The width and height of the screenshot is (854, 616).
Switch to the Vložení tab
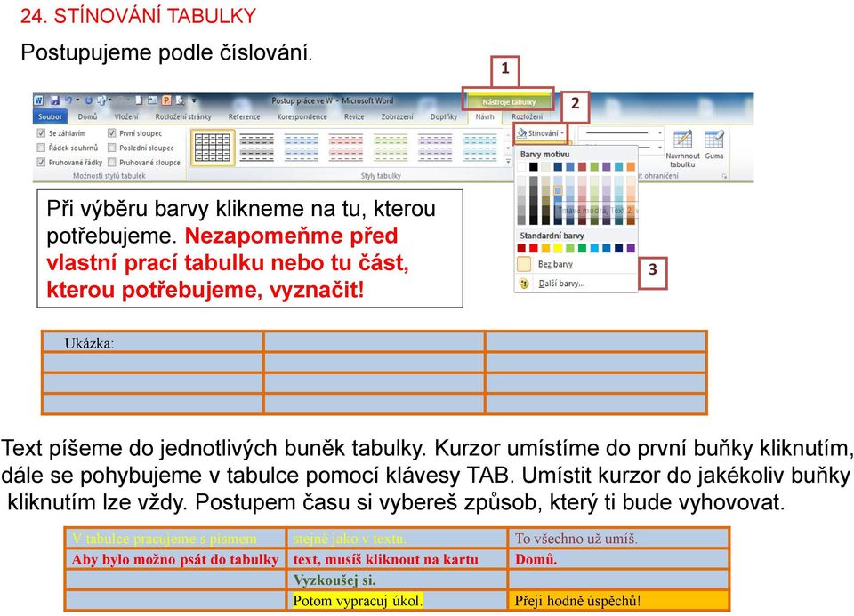point(126,117)
